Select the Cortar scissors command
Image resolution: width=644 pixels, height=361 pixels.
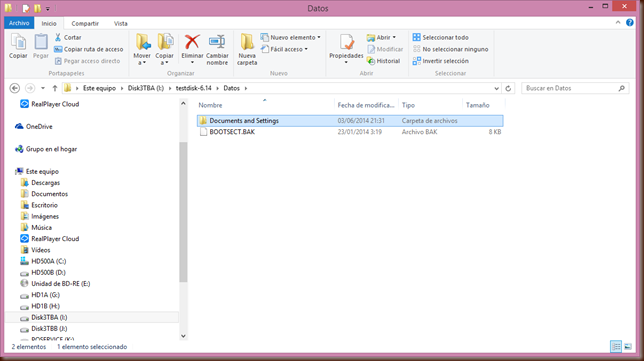[x=68, y=37]
